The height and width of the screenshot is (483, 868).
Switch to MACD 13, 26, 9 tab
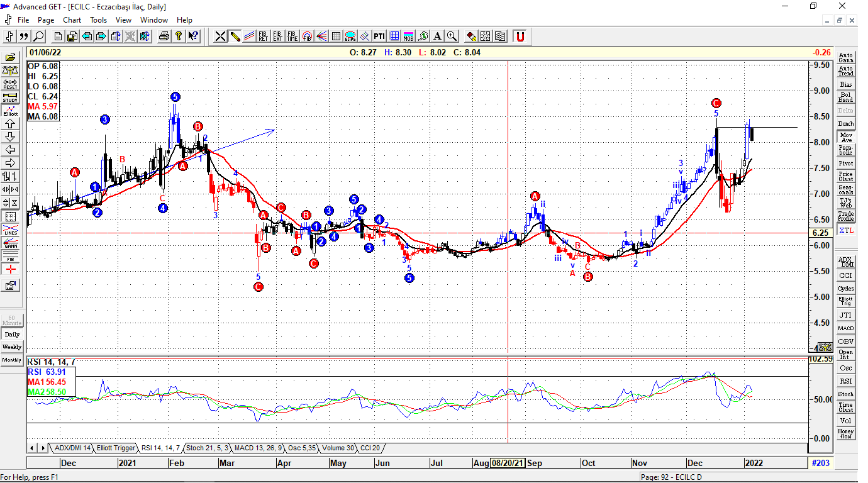(x=258, y=448)
